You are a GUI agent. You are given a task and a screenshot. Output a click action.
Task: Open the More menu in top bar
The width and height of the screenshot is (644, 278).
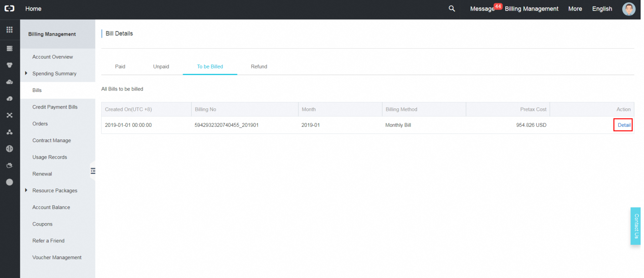tap(575, 9)
